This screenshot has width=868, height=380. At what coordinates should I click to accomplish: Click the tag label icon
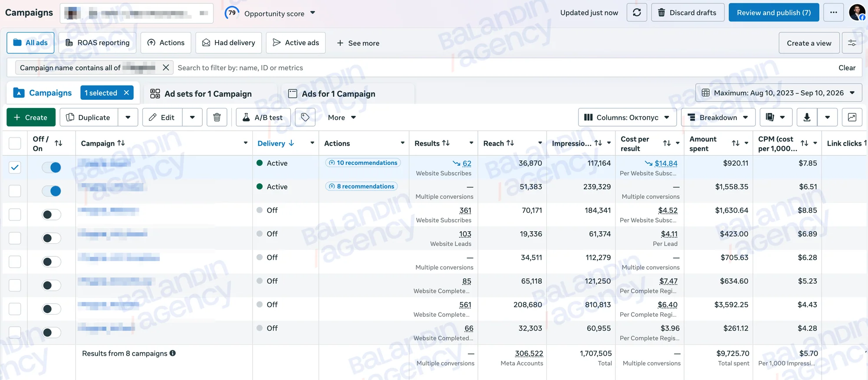pyautogui.click(x=305, y=118)
